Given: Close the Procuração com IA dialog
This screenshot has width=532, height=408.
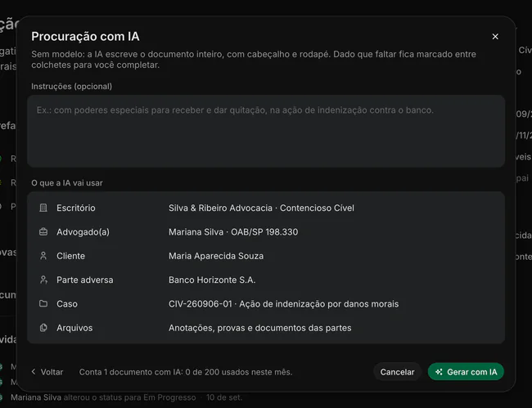Looking at the screenshot, I should (x=495, y=37).
